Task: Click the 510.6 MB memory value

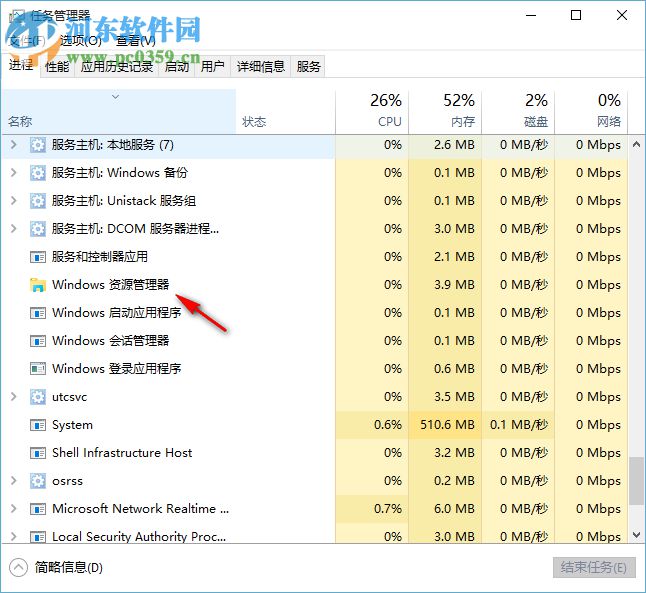Action: point(447,425)
